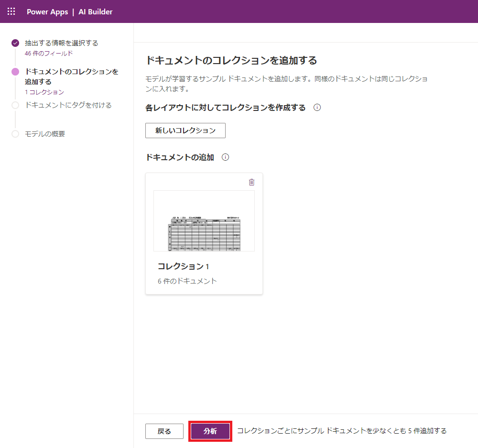The image size is (478, 448).
Task: Click the 各レイアウトに対してコレクションを作成する heading
Action: (x=225, y=108)
